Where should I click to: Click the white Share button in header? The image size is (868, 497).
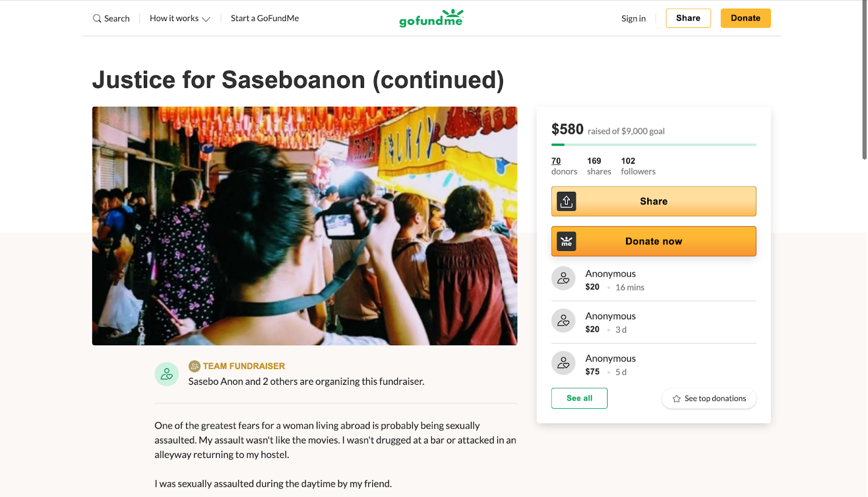point(688,18)
